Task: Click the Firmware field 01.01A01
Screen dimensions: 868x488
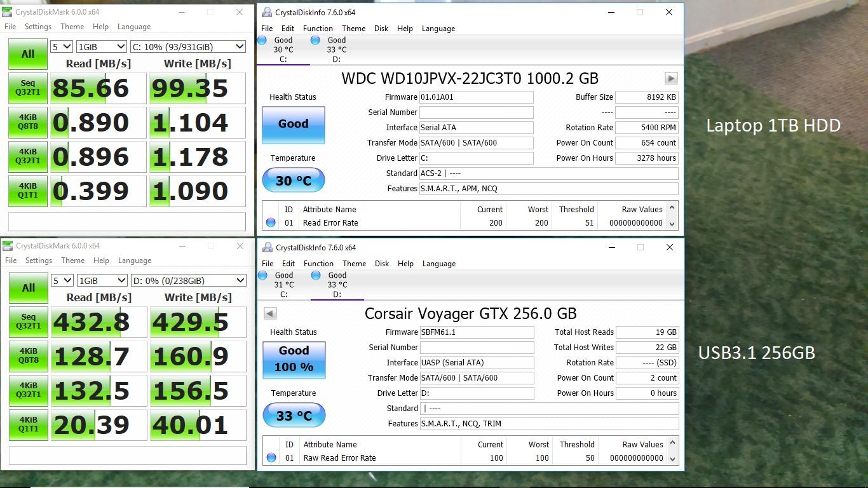Action: pos(476,97)
